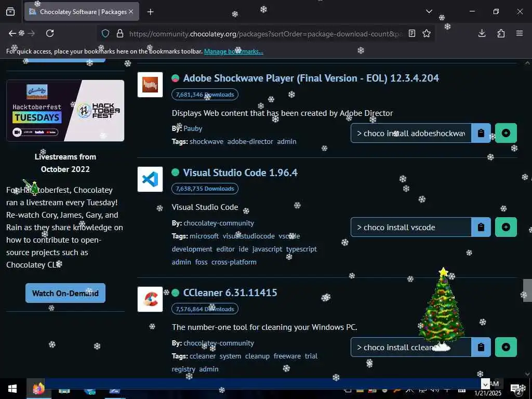This screenshot has width=532, height=399.
Task: Filter by the cleanup tag
Action: click(x=257, y=356)
